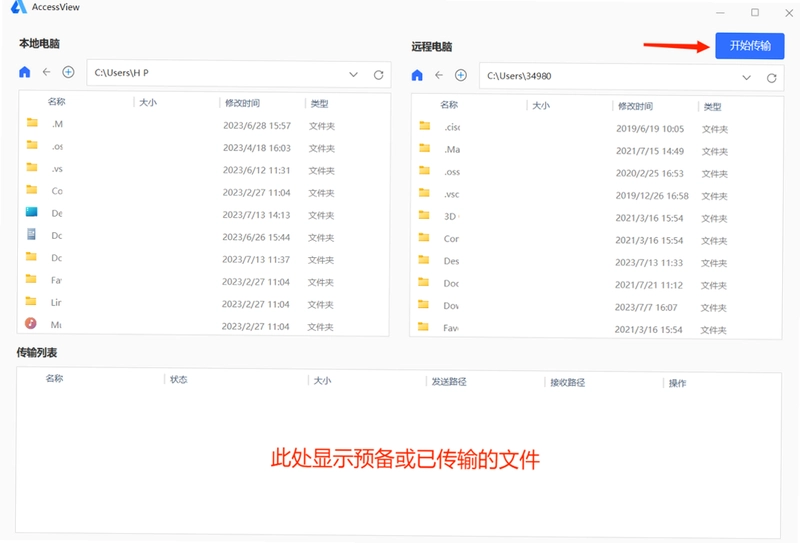Select local date 2023/7/13 14:13

[256, 215]
